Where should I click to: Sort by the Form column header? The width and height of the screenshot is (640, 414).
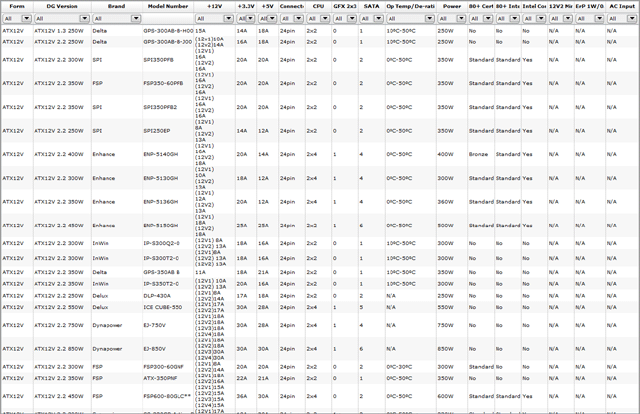tap(17, 6)
